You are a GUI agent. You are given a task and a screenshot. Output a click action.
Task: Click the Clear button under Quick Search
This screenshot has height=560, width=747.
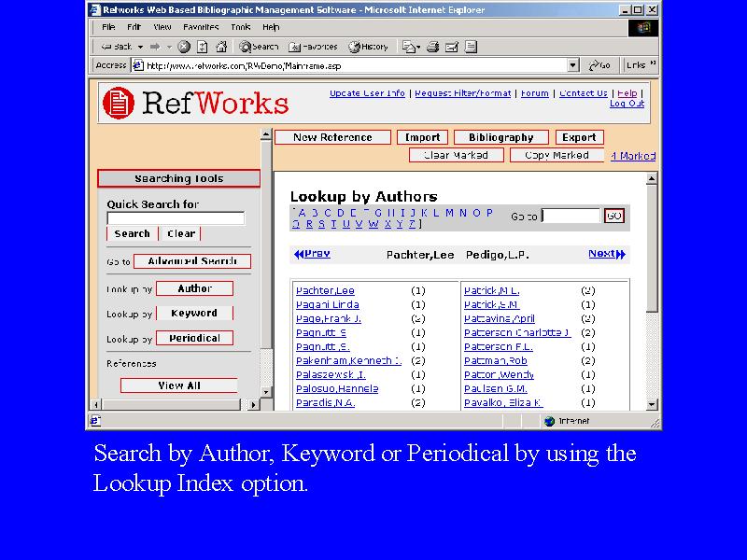[181, 234]
